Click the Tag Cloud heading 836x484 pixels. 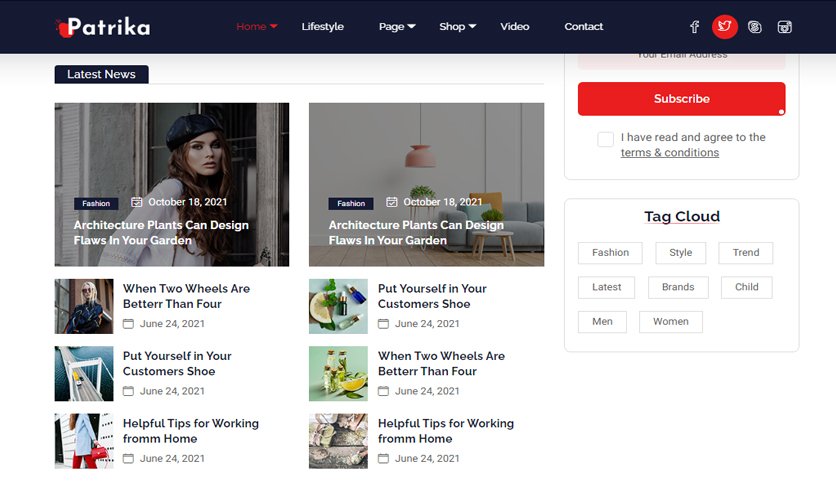[x=681, y=216]
